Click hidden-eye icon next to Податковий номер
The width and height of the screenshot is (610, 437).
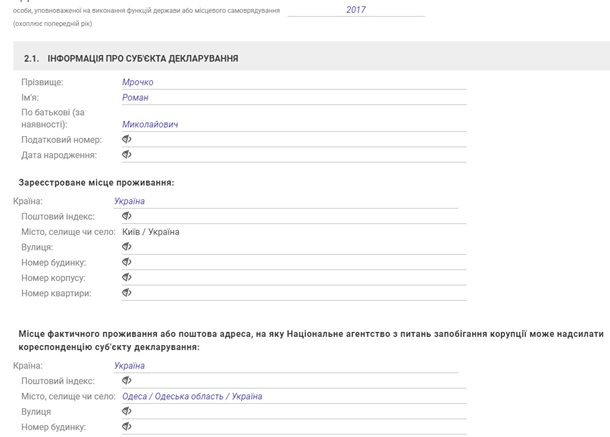pos(127,140)
